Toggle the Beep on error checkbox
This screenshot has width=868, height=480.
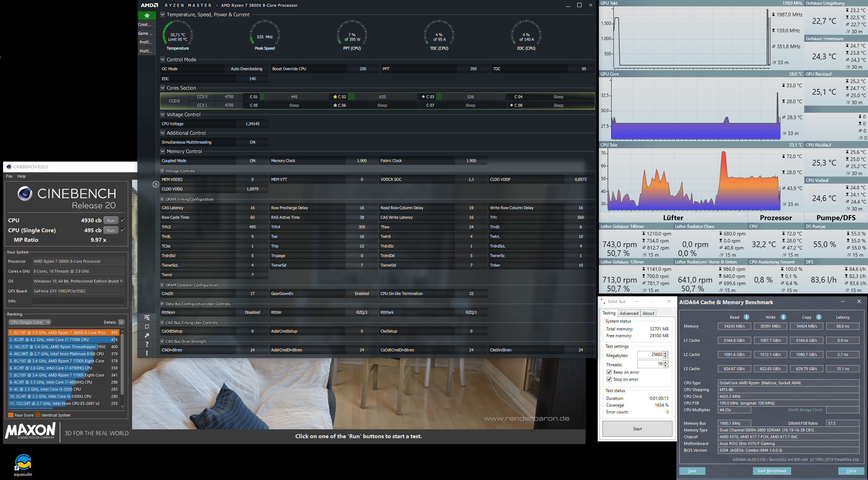coord(609,372)
